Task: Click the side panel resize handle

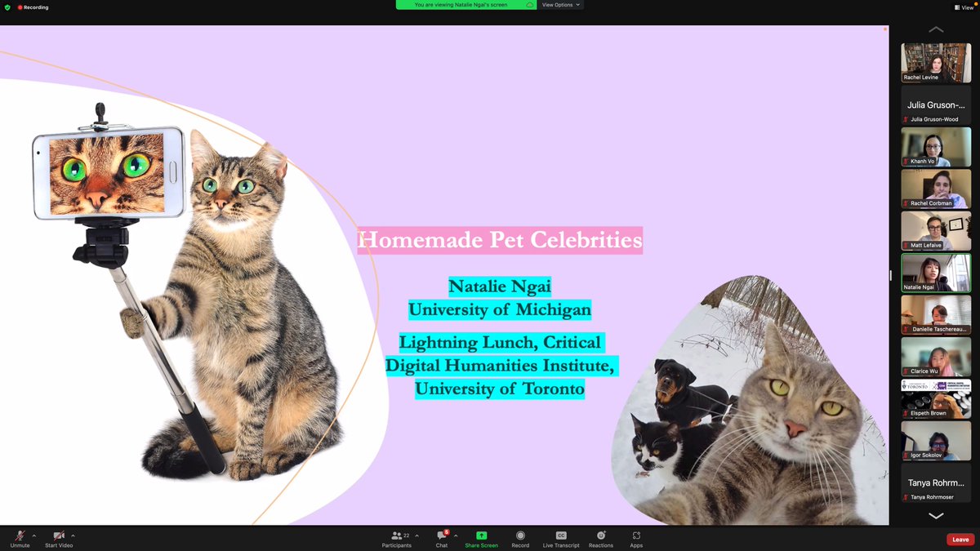Action: click(x=892, y=275)
